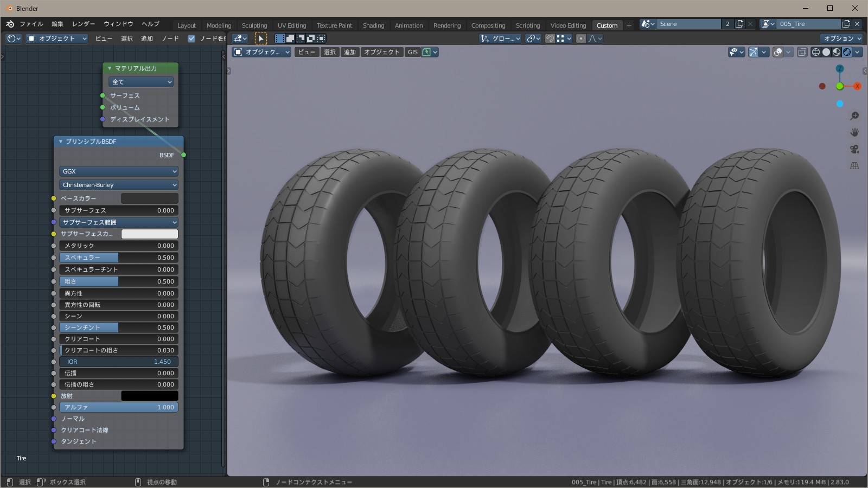
Task: Choose the intersect selection mode icon
Action: (x=321, y=38)
